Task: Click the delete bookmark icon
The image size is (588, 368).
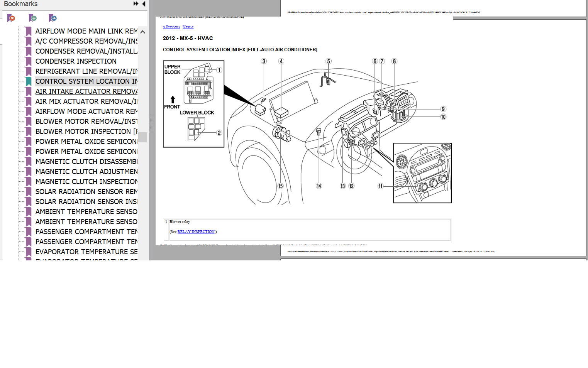Action: [11, 18]
